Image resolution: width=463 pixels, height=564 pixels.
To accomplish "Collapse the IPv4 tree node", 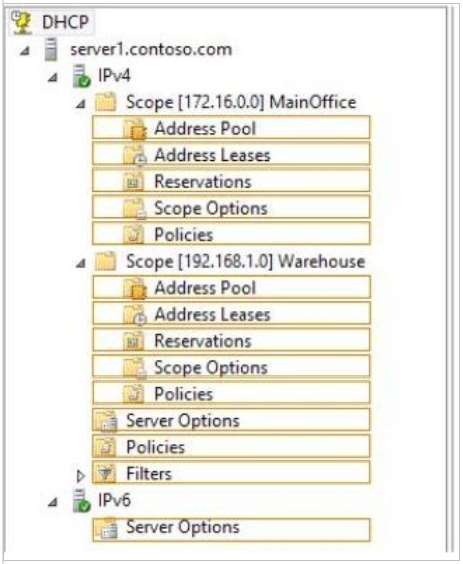I will [x=53, y=77].
